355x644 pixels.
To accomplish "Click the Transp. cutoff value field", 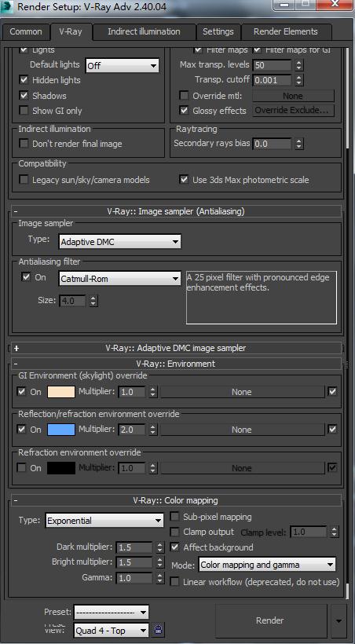I will point(273,80).
